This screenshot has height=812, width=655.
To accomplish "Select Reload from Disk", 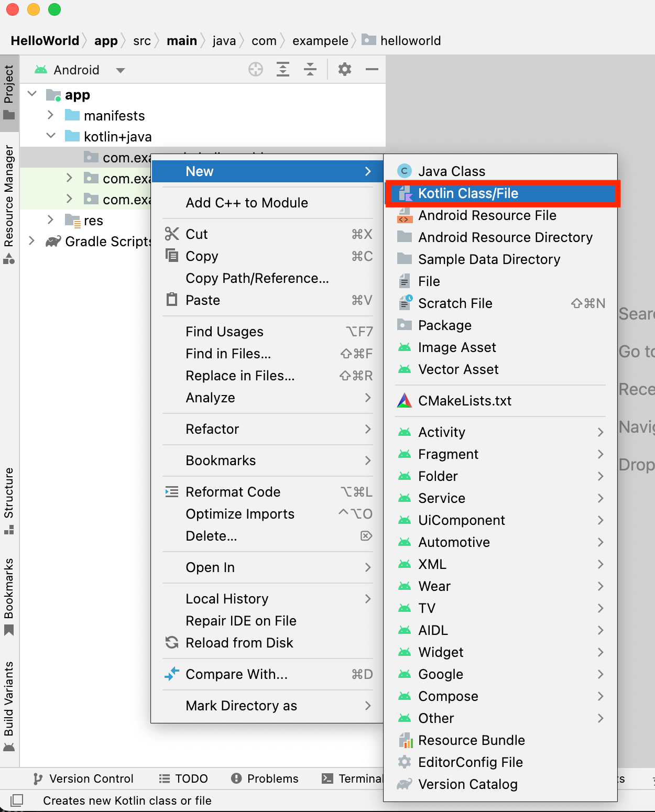I will pyautogui.click(x=239, y=643).
